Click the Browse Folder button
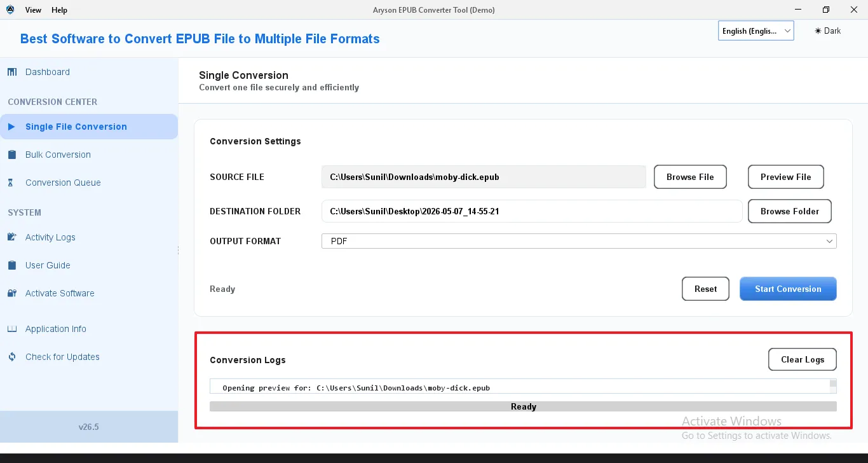This screenshot has width=868, height=463. pyautogui.click(x=790, y=211)
